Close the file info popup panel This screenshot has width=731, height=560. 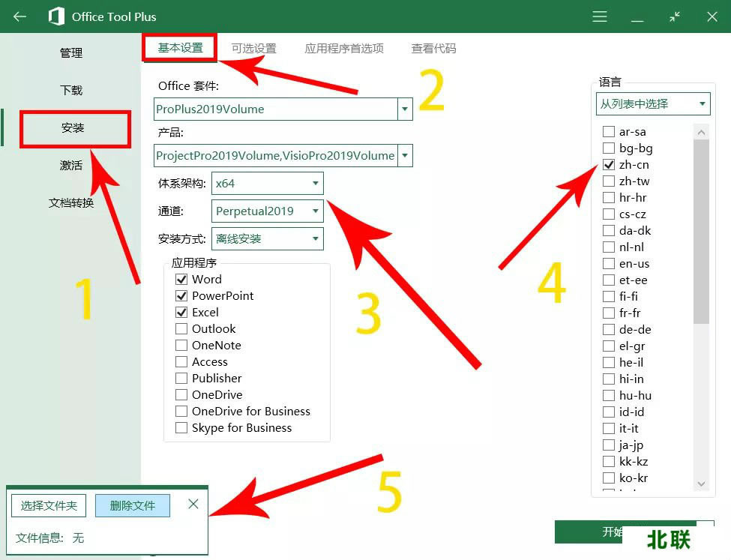(x=193, y=505)
